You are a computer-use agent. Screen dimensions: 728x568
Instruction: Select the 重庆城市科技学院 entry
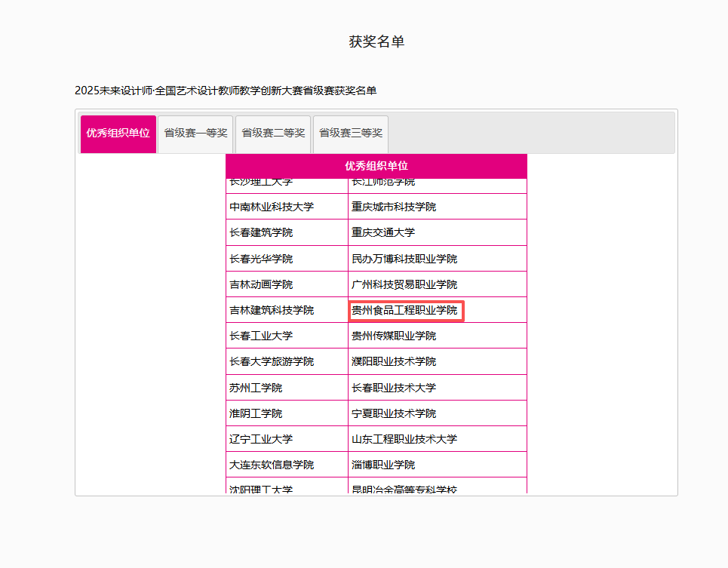coord(394,207)
